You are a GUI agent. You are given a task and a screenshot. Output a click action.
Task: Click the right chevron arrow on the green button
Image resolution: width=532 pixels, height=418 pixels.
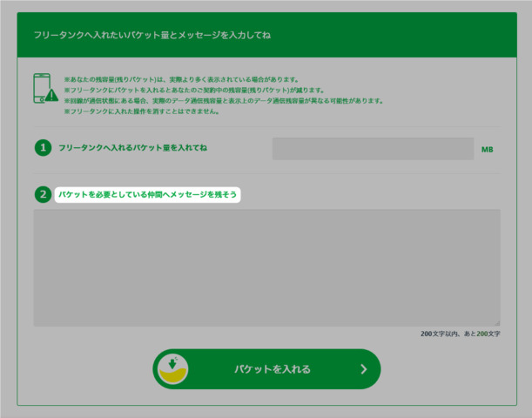click(363, 369)
